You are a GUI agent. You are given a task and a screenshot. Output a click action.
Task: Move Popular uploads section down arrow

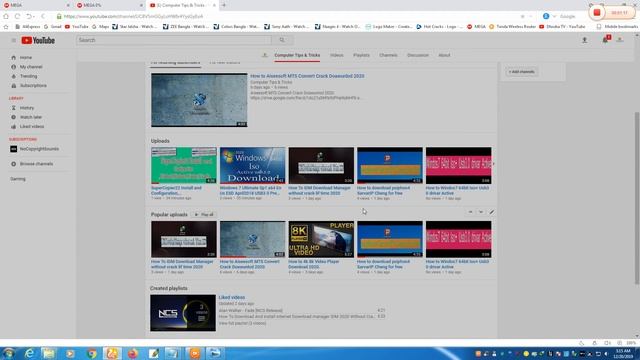(481, 212)
